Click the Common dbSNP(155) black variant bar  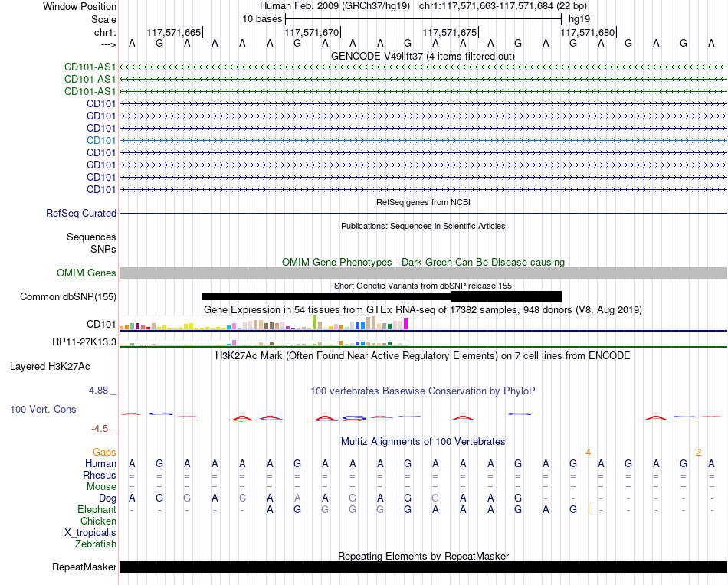[382, 296]
